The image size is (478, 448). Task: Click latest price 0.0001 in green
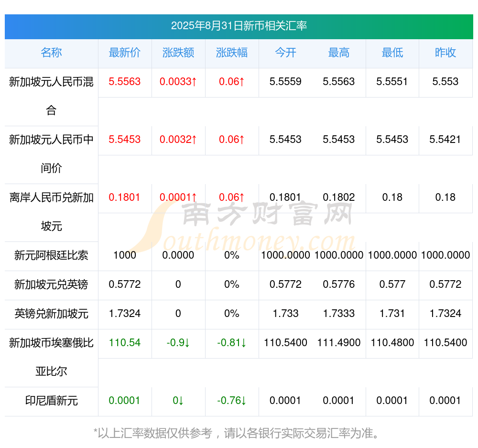(124, 401)
